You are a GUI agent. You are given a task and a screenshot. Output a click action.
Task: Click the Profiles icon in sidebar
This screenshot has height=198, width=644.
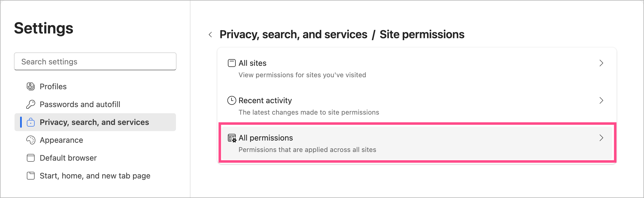(31, 86)
